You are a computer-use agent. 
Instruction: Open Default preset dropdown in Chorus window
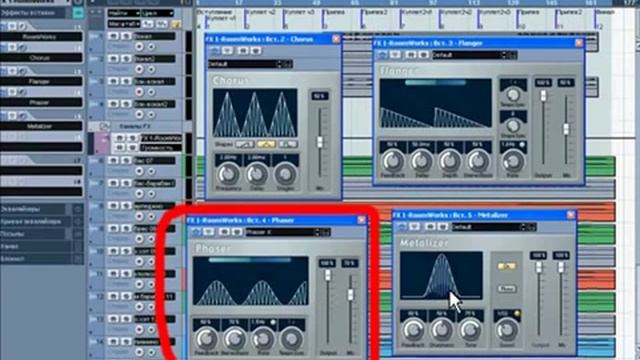(x=250, y=64)
